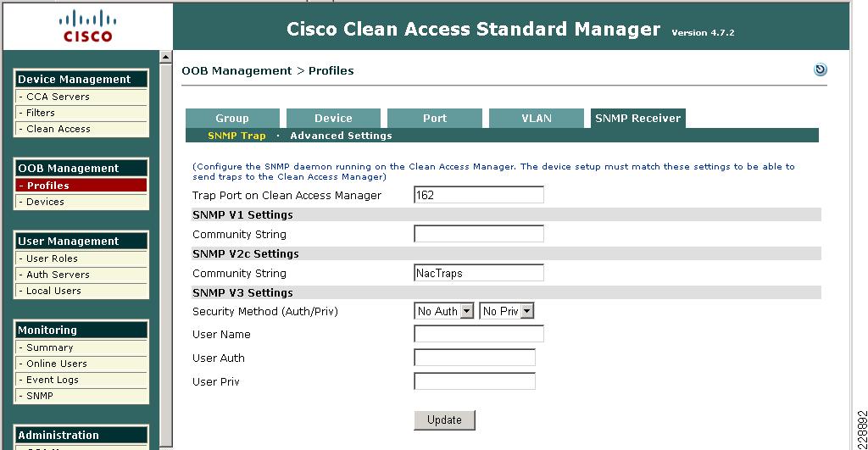Click the SNMP V1 Settings heading

242,214
